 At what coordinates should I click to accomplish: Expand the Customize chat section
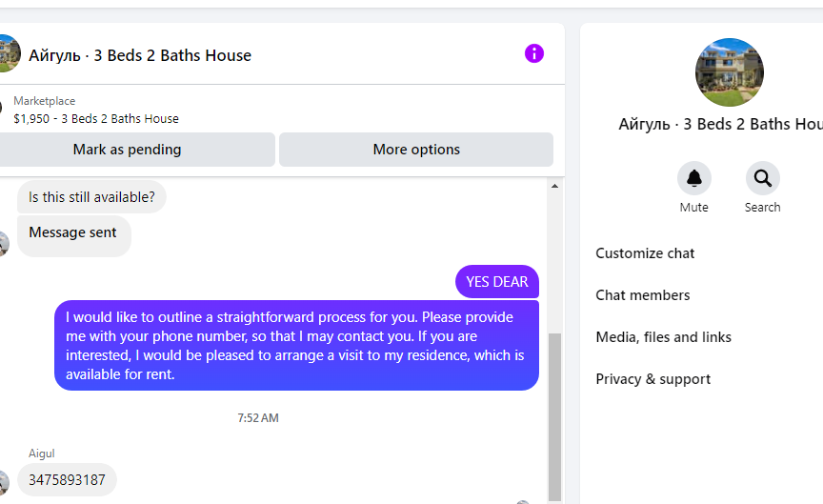pos(645,253)
